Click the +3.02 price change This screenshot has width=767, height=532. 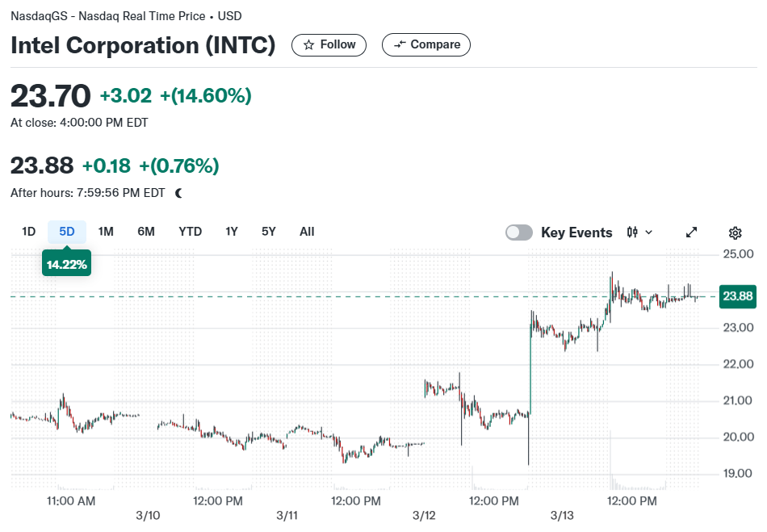tap(126, 96)
